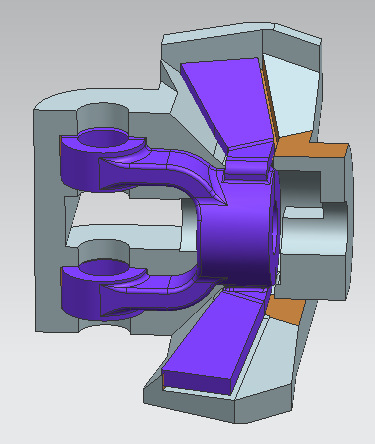
Task: Click the hole in lower purple yoke arm
Action: (x=104, y=267)
